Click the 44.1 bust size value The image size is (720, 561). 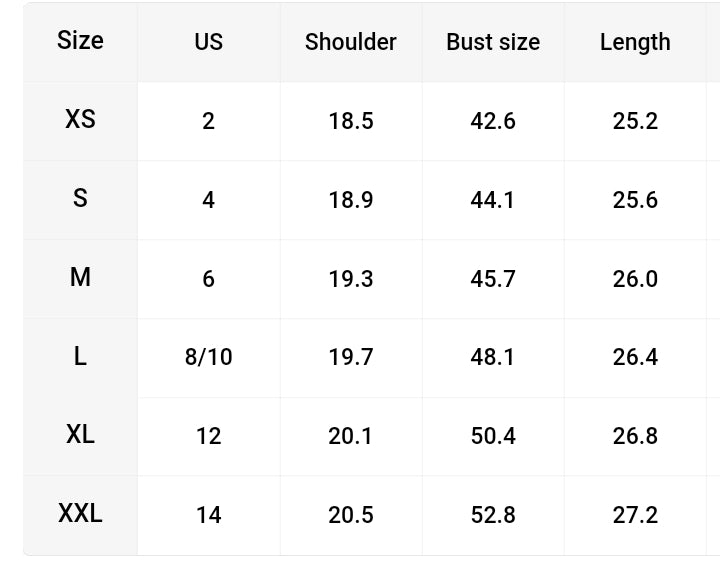(492, 200)
